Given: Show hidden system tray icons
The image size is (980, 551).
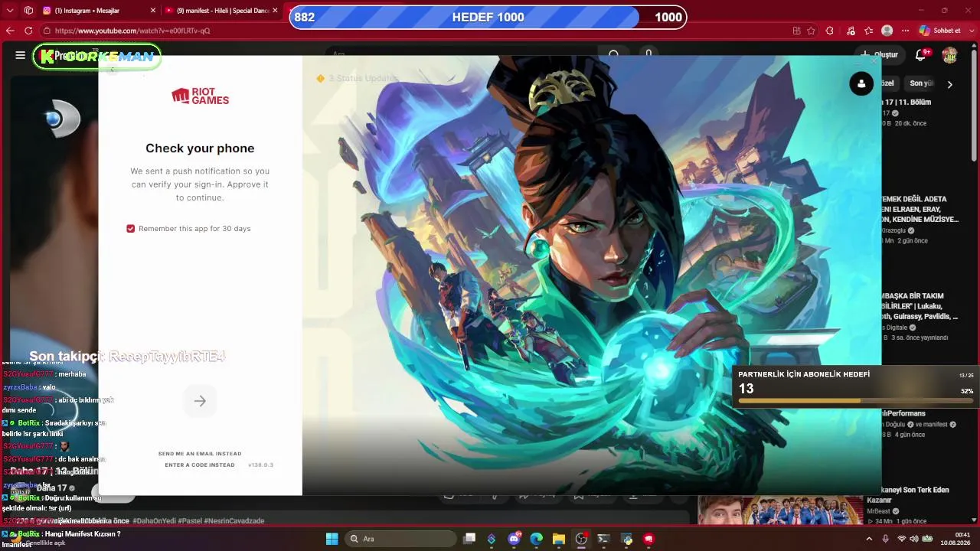Looking at the screenshot, I should tap(869, 539).
